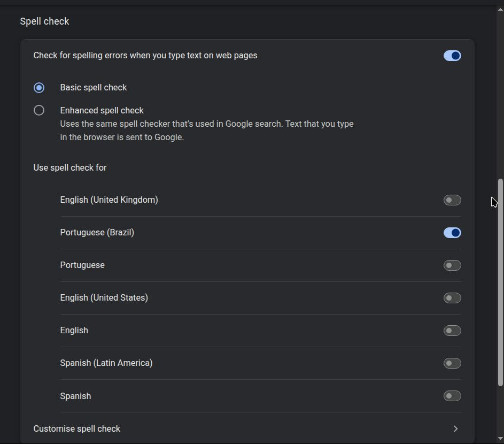The image size is (504, 444).
Task: Switch on spell check for English
Action: (x=452, y=331)
